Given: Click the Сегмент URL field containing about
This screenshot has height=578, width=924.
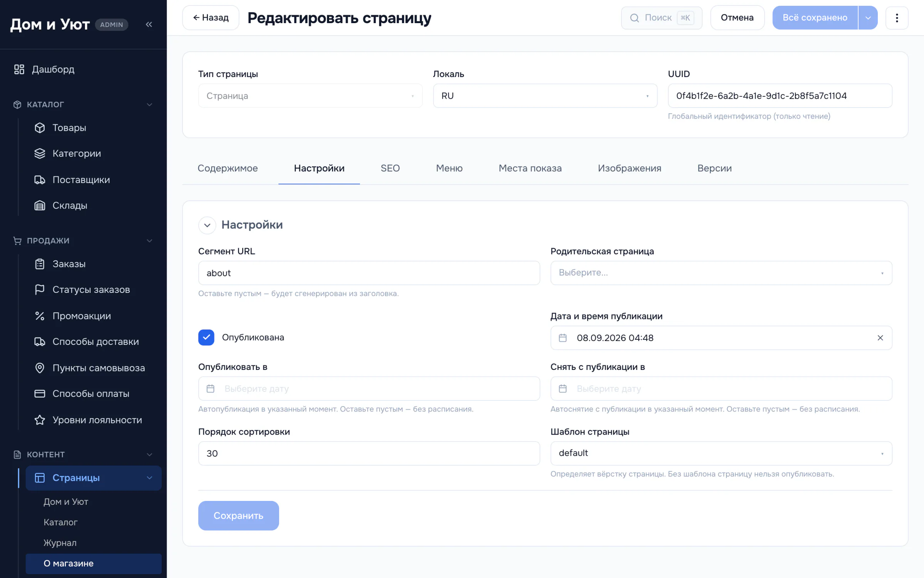Looking at the screenshot, I should [369, 273].
